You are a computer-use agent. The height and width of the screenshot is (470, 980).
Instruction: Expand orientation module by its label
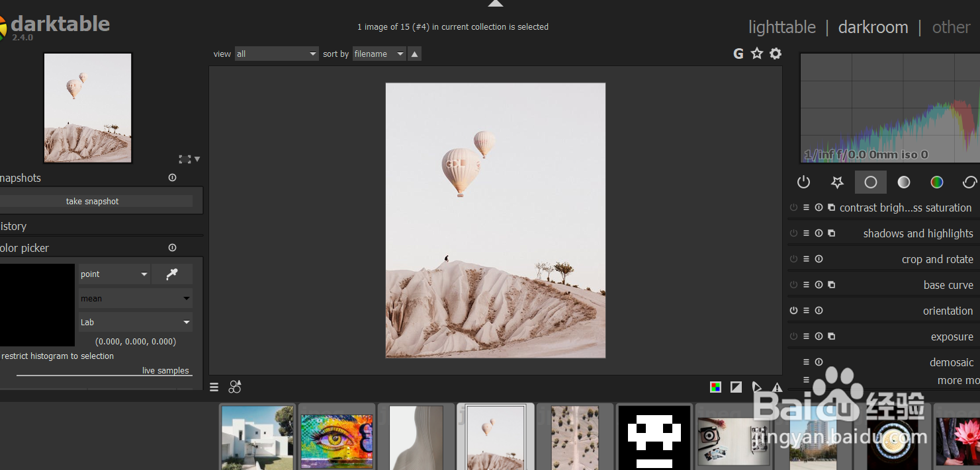pyautogui.click(x=948, y=311)
